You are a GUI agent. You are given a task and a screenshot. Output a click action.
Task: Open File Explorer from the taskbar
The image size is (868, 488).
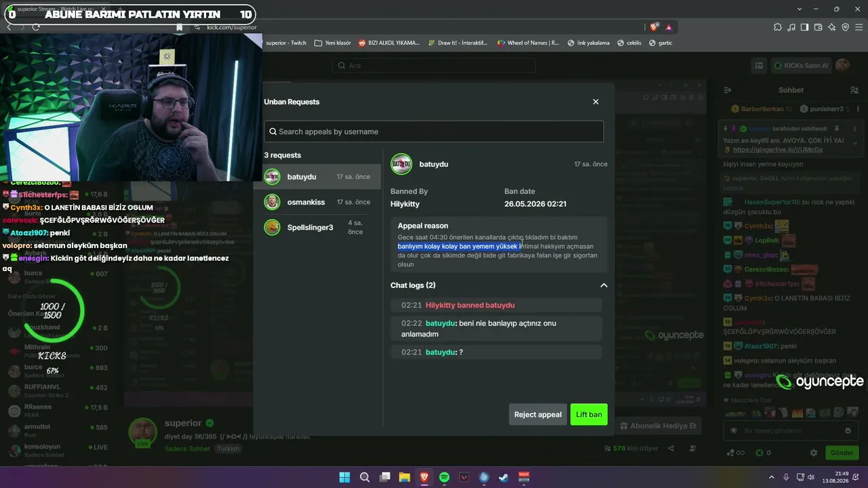pyautogui.click(x=404, y=477)
